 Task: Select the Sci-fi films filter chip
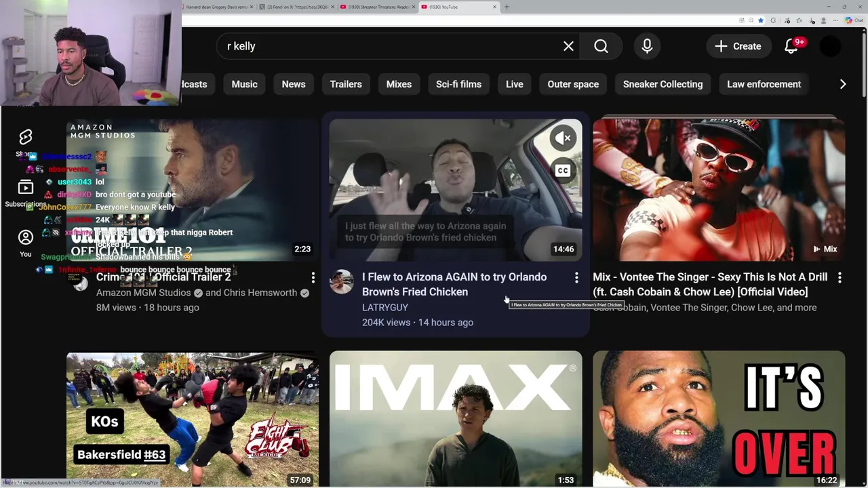pyautogui.click(x=458, y=84)
